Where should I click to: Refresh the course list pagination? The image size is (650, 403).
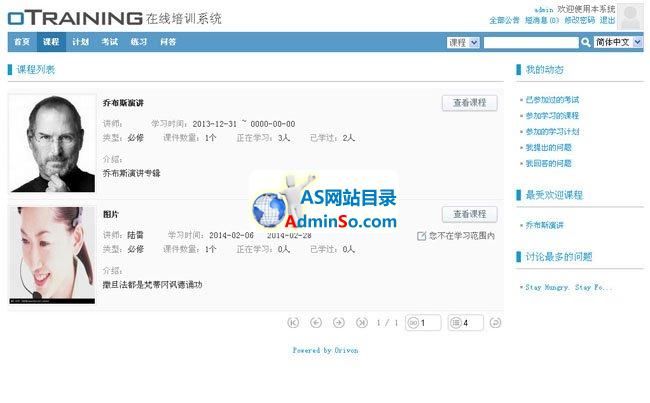(495, 323)
